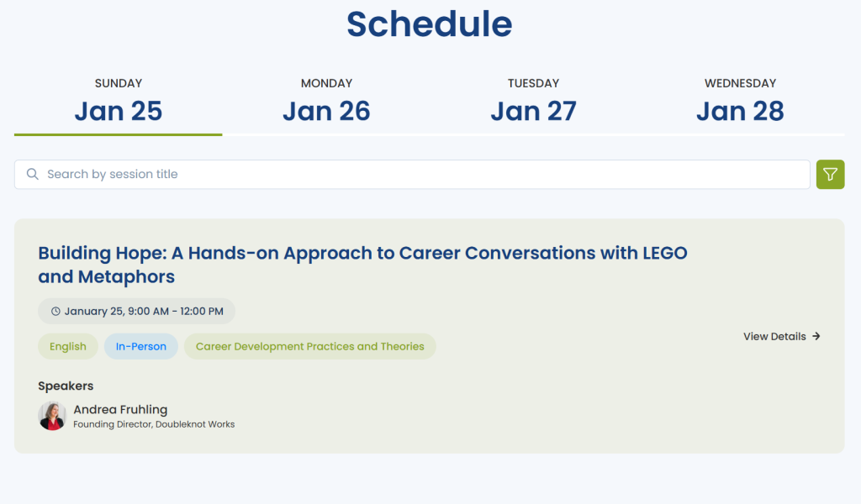The height and width of the screenshot is (504, 861).
Task: Click the Founding Director, Doubleknot Works subtitle
Action: tap(154, 425)
